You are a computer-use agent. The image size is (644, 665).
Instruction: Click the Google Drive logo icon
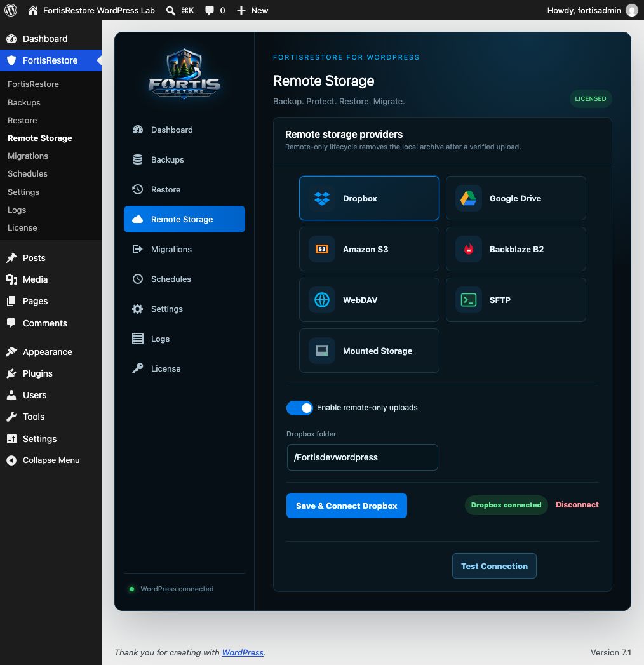tap(469, 198)
